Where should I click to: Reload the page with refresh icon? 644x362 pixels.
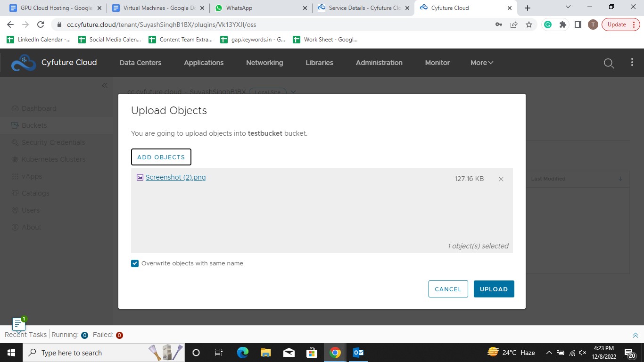(41, 25)
